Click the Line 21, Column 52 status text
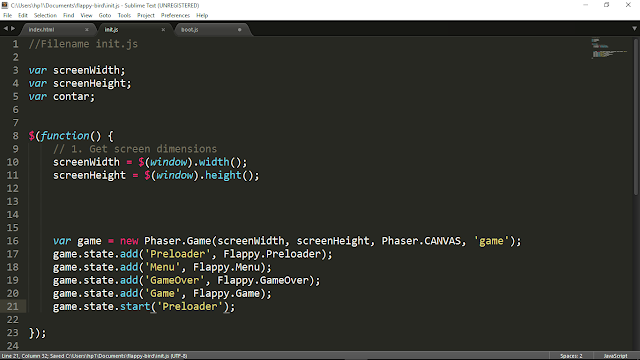This screenshot has height=360, width=640. click(24, 356)
